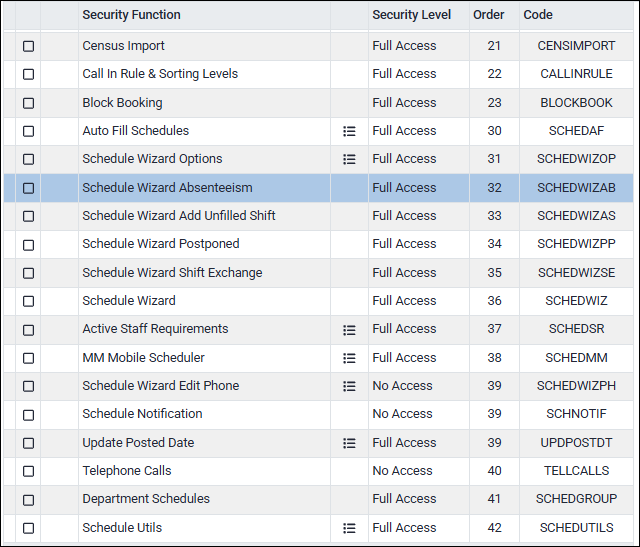Click Department Schedules function name
640x547 pixels.
(145, 499)
